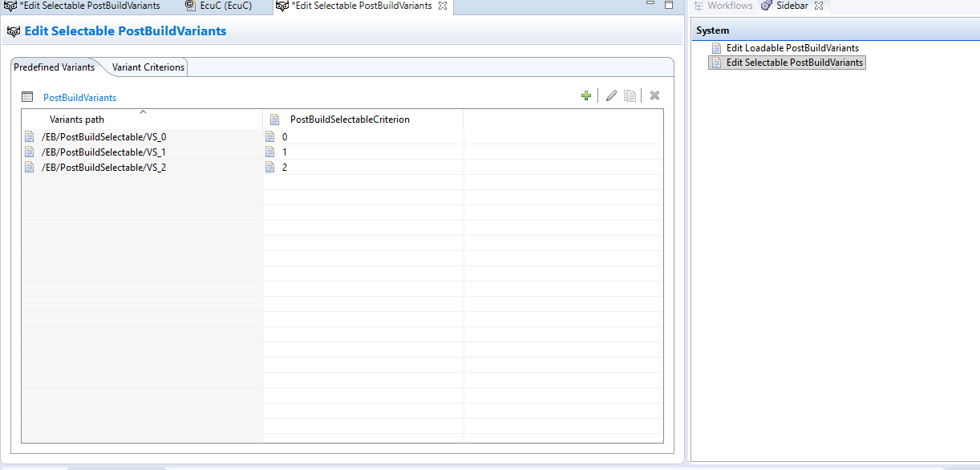Close the Sidebar view tab
The height and width of the screenshot is (470, 980).
click(819, 6)
